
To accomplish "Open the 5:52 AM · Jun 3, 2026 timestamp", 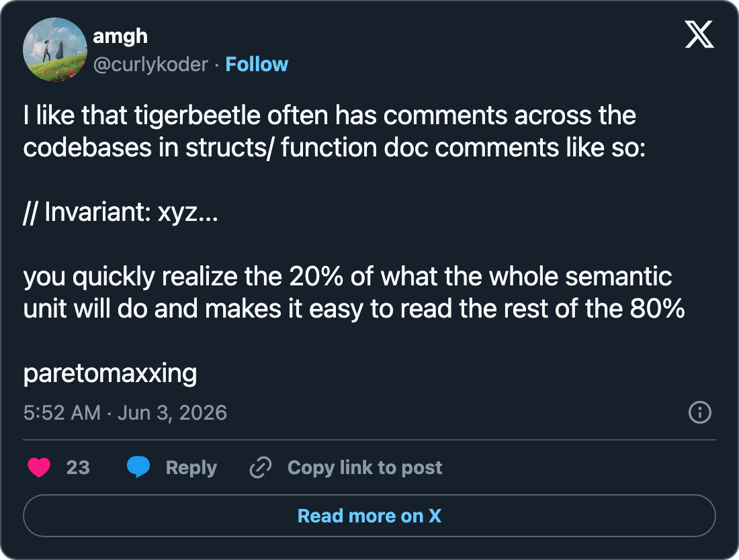I will [x=126, y=412].
